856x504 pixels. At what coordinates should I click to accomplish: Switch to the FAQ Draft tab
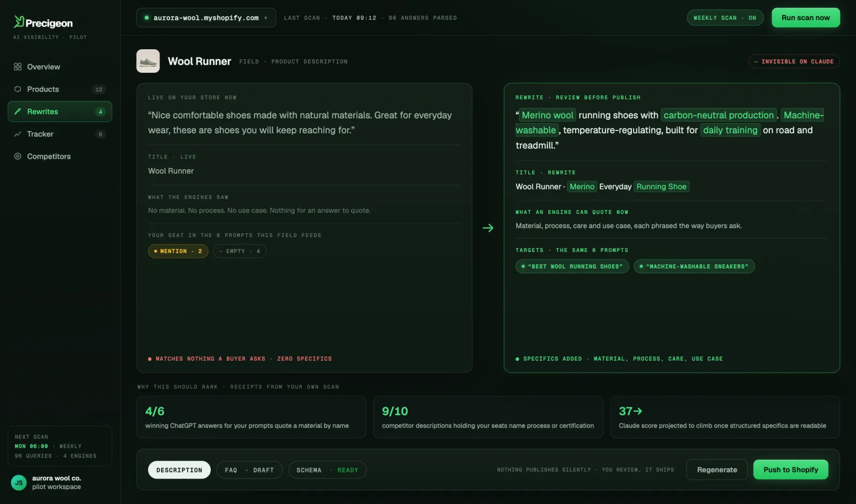coord(249,470)
